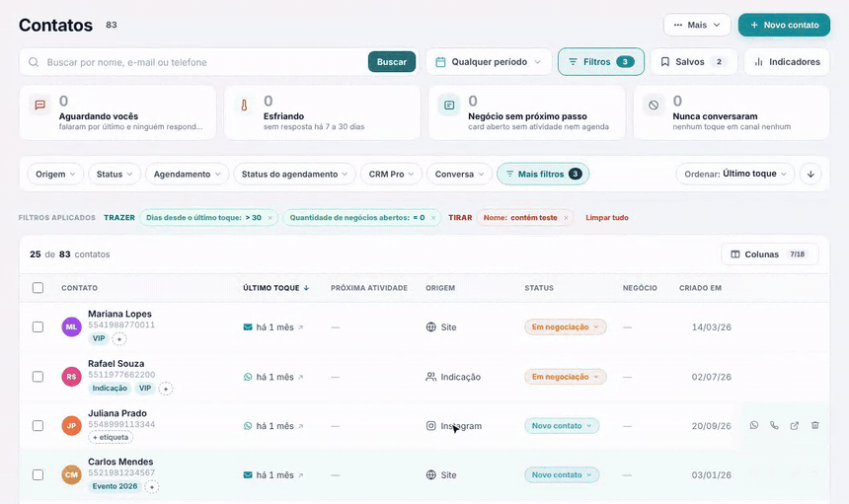This screenshot has height=504, width=849.
Task: Change Juliana Prado status Novo contato
Action: click(562, 425)
